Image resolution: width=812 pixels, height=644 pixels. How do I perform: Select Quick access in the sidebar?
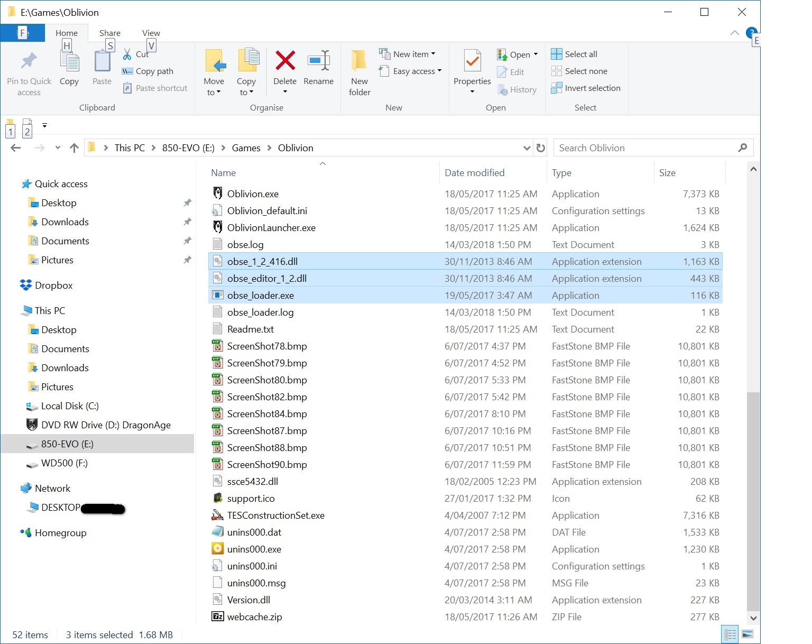[61, 183]
